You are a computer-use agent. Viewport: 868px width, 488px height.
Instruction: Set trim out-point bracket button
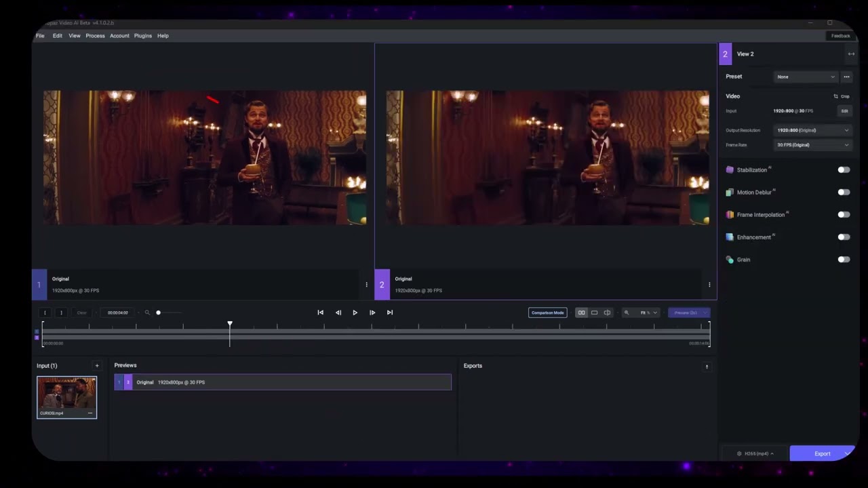(61, 312)
